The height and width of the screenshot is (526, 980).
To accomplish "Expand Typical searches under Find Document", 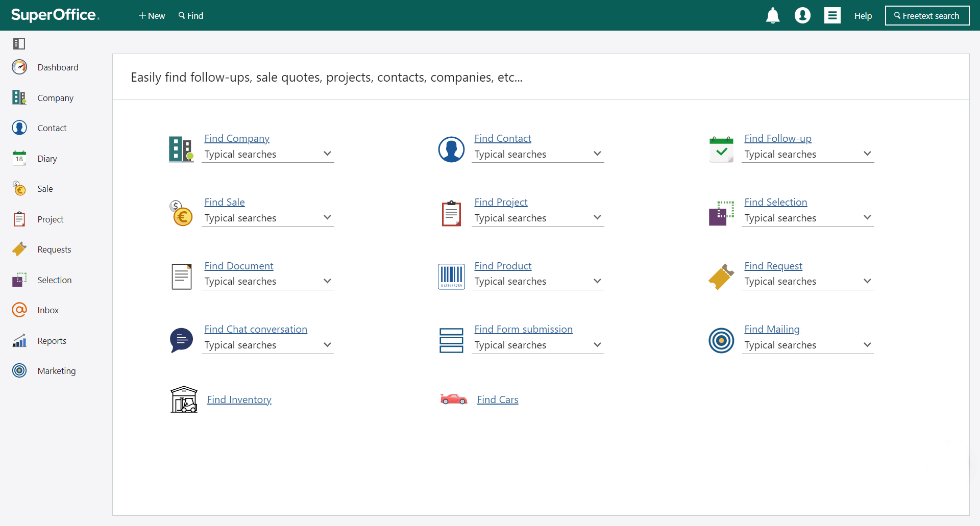I will pos(268,281).
